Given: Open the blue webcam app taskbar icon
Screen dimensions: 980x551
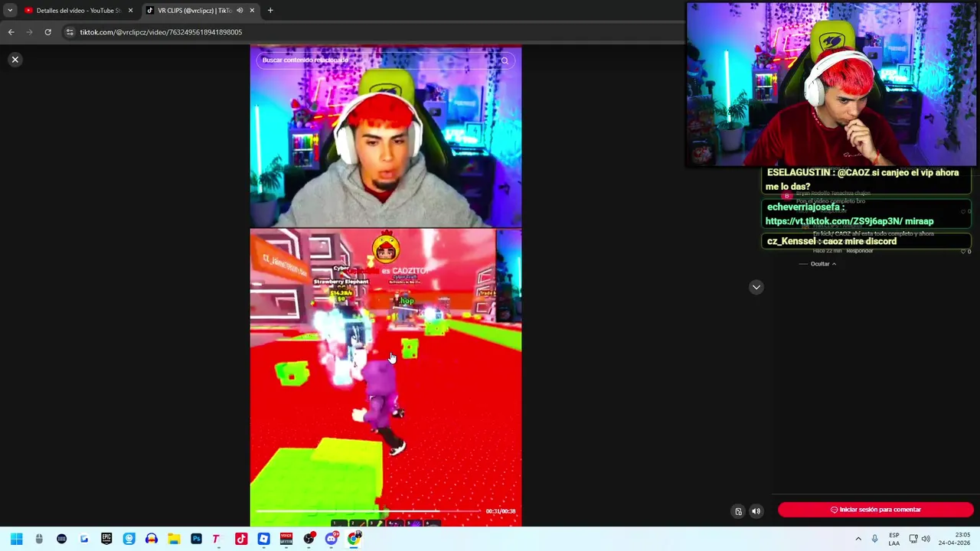Looking at the screenshot, I should pyautogui.click(x=129, y=539).
